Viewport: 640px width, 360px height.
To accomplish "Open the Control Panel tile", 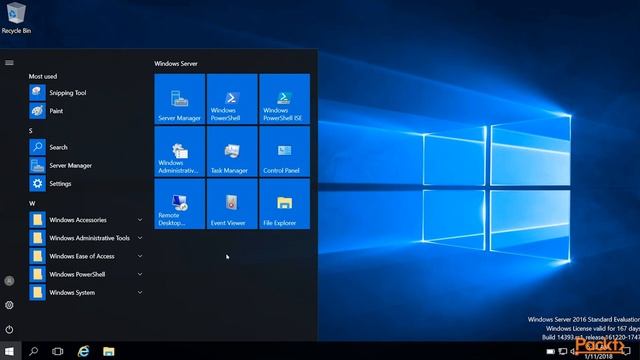I will [284, 151].
